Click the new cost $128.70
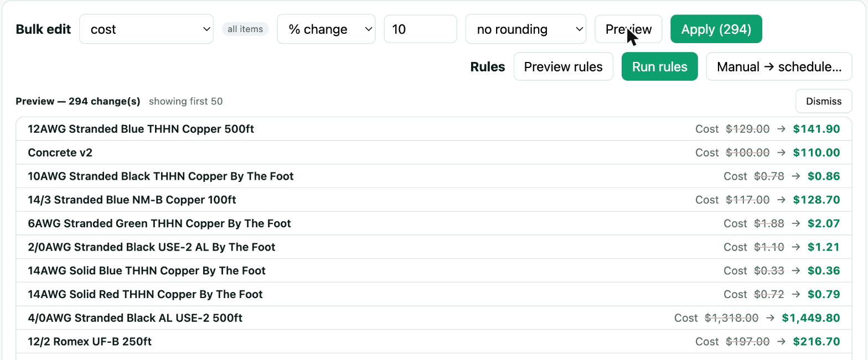Image resolution: width=868 pixels, height=360 pixels. click(x=817, y=200)
